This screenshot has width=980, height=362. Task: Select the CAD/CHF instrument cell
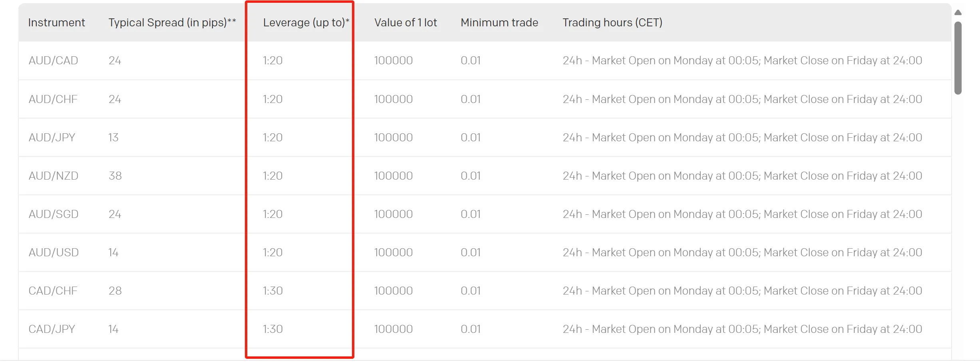[x=53, y=291]
